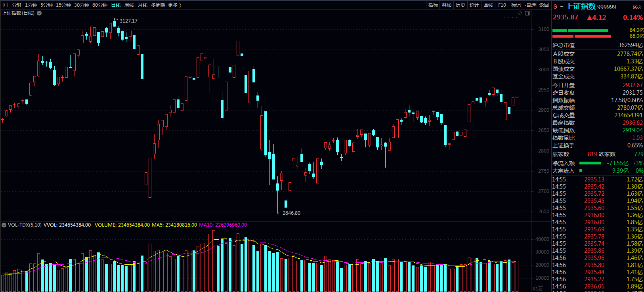644x292 pixels.
Task: Select the 15分钟 period tab
Action: 63,5
